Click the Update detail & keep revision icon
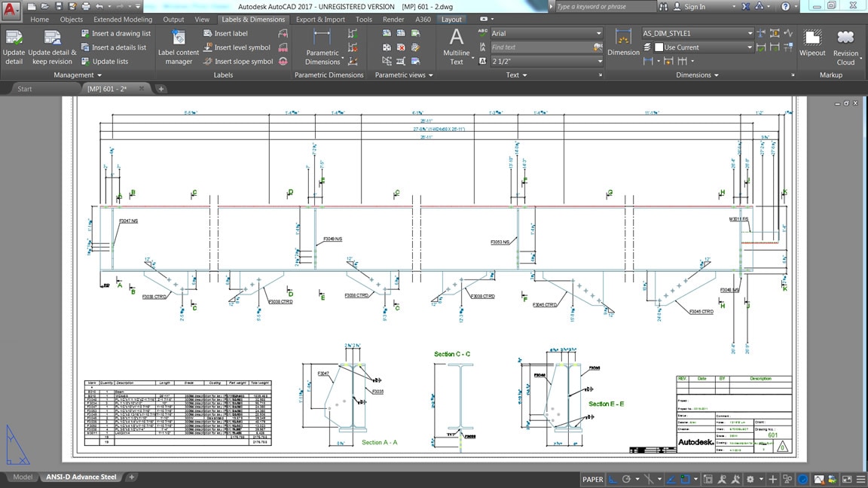This screenshot has height=488, width=868. point(52,38)
